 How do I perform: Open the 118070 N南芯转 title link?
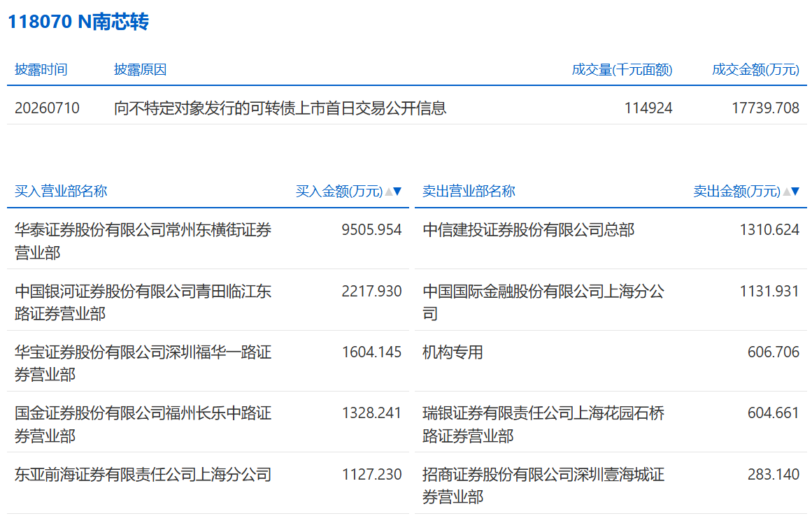coord(78,21)
